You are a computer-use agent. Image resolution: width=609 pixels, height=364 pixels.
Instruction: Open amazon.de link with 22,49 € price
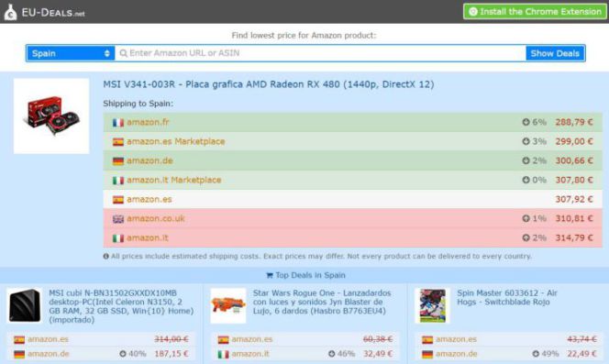point(457,354)
